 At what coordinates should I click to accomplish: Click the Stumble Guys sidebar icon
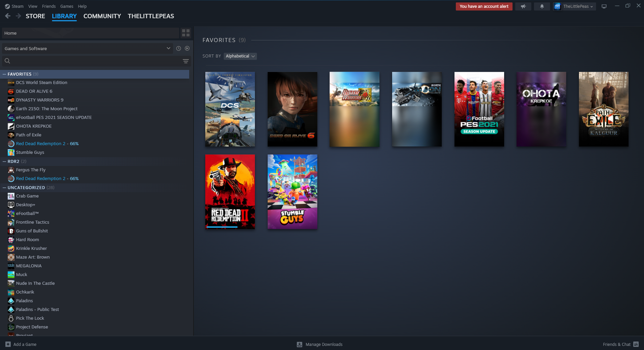pos(11,152)
